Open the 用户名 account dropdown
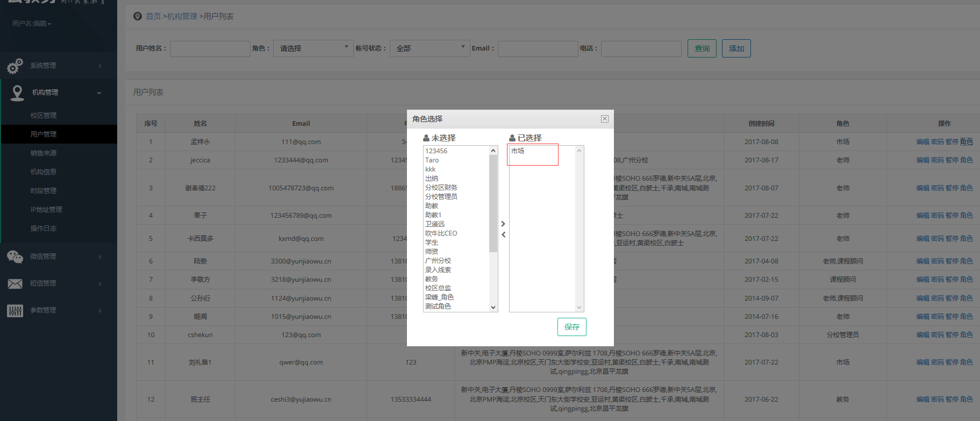This screenshot has width=980, height=421. tap(32, 24)
